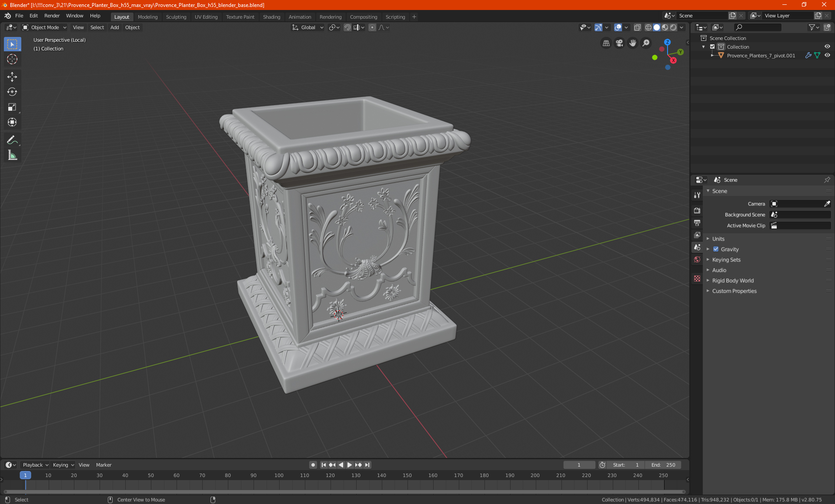This screenshot has width=835, height=504.
Task: Switch to the Modeling workspace tab
Action: (147, 17)
